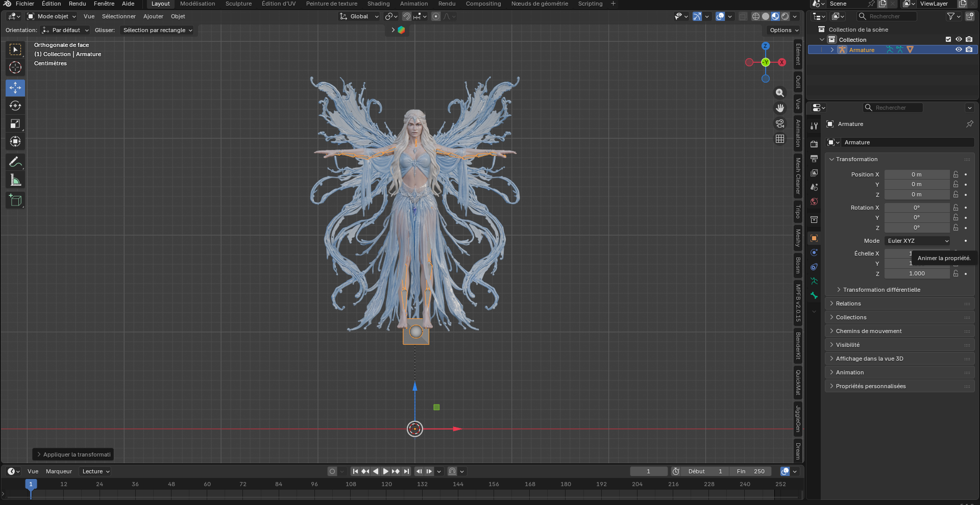Uncheck Collection exclude checkbox in outliner

[948, 39]
